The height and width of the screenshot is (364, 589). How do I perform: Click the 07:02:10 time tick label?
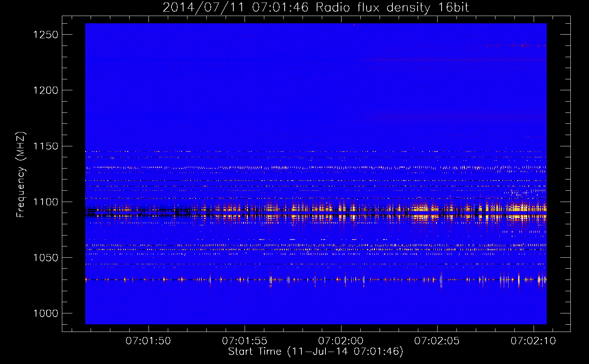[x=533, y=341]
